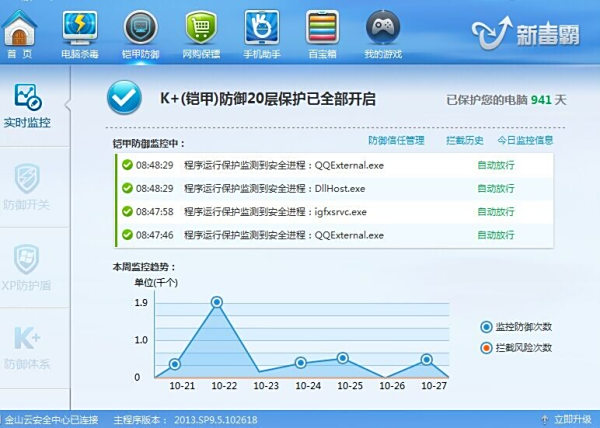The image size is (600, 428).
Task: Toggle 拦截风险次数 orange legend marker
Action: click(486, 348)
